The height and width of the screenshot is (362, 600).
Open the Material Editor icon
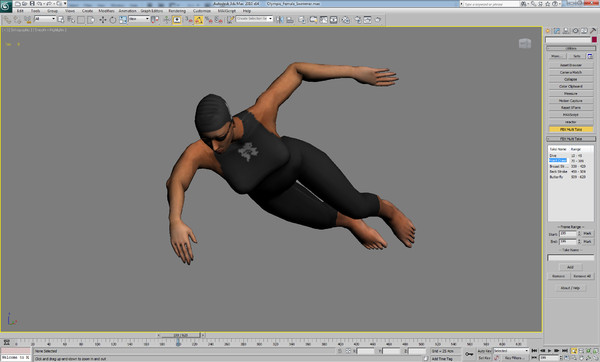coord(346,20)
